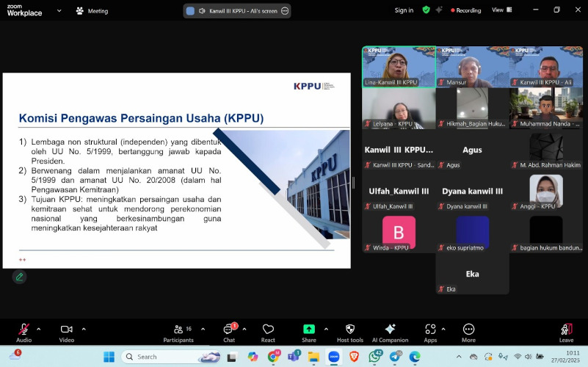Screen dimensions: 588x367
Task: Select Dyana kanwil III participant tile
Action: (x=473, y=191)
